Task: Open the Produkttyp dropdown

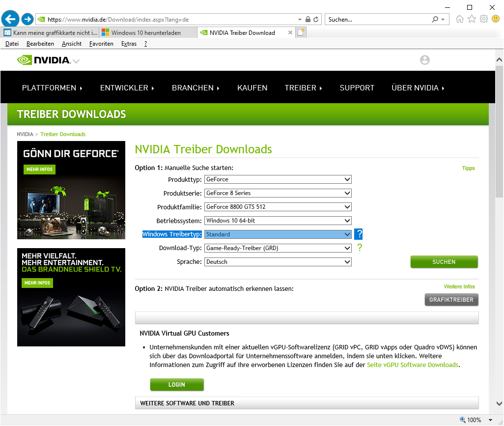Action: pyautogui.click(x=278, y=179)
